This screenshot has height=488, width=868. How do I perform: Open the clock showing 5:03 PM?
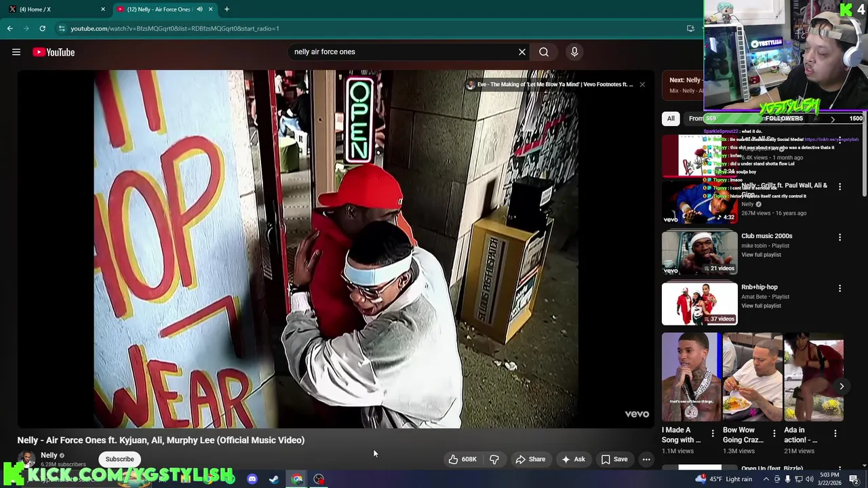pos(829,479)
